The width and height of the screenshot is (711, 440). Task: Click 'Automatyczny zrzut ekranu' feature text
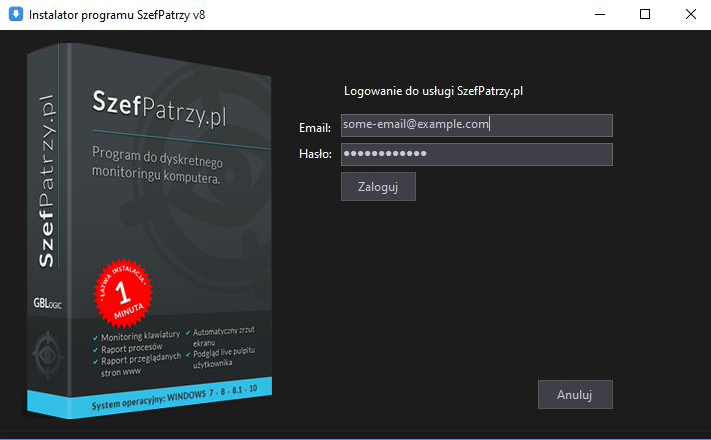224,337
